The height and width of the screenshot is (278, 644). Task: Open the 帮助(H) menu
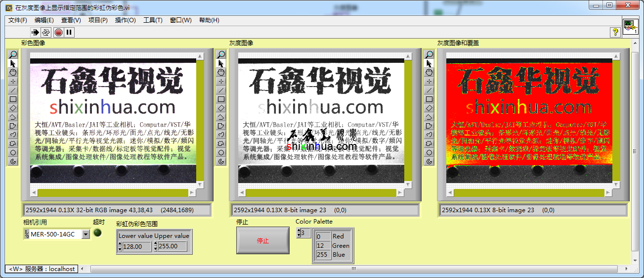tap(209, 20)
